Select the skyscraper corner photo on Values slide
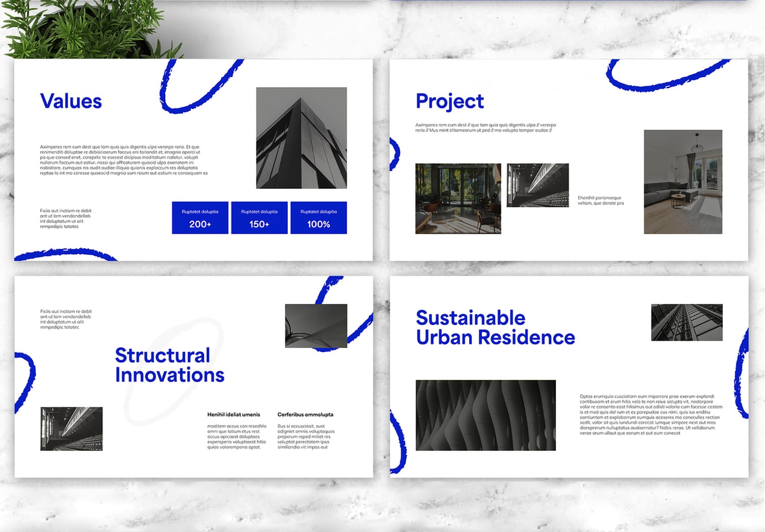The image size is (765, 532). point(301,138)
